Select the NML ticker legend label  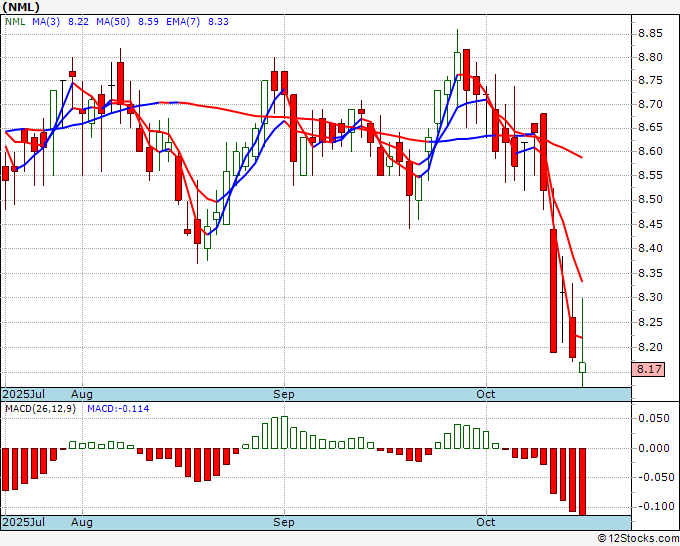15,22
